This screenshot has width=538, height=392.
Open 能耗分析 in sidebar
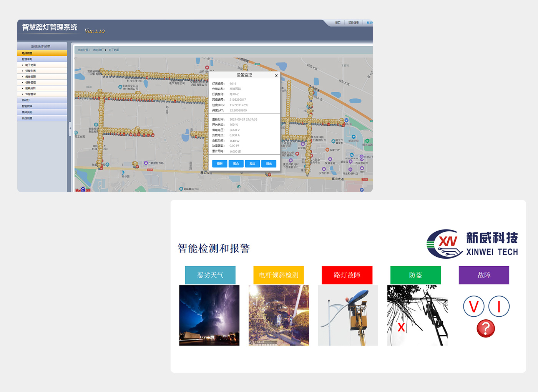(x=30, y=88)
